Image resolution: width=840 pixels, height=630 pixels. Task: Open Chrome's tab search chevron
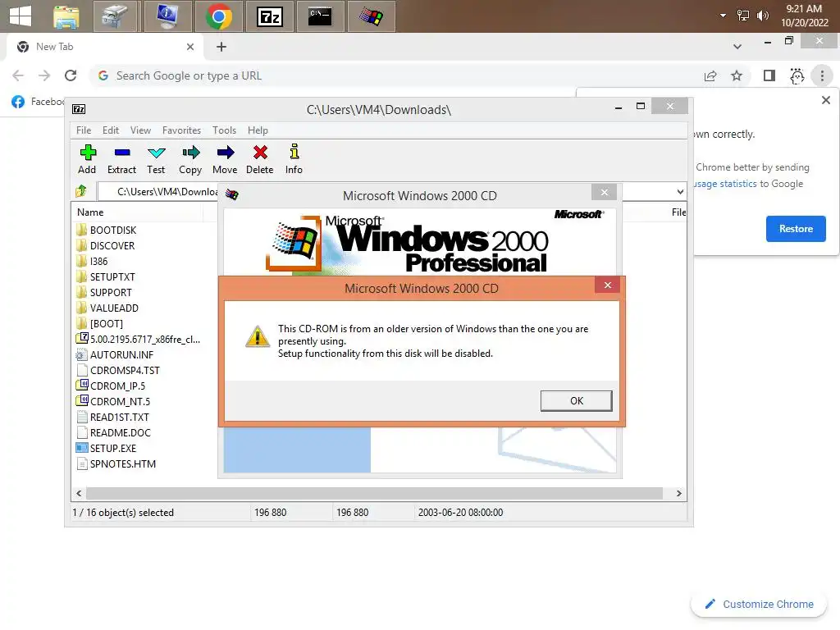737,47
